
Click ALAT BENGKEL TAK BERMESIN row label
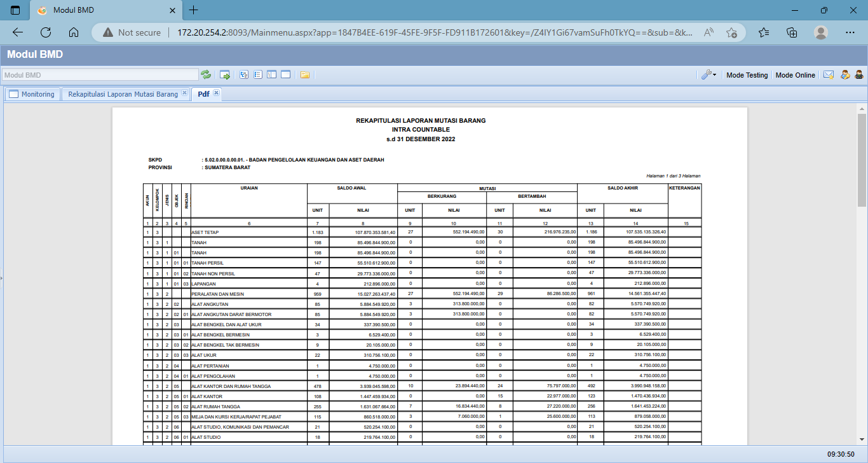225,345
